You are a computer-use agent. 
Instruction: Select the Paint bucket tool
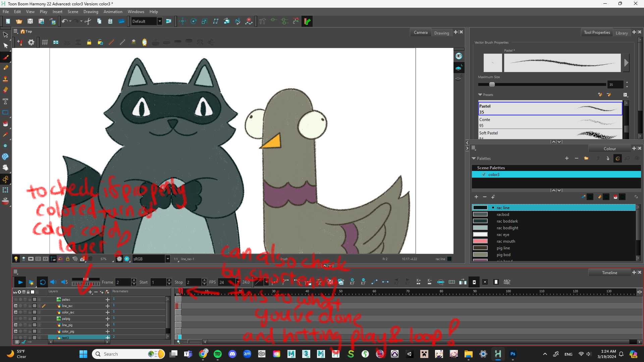(x=5, y=124)
